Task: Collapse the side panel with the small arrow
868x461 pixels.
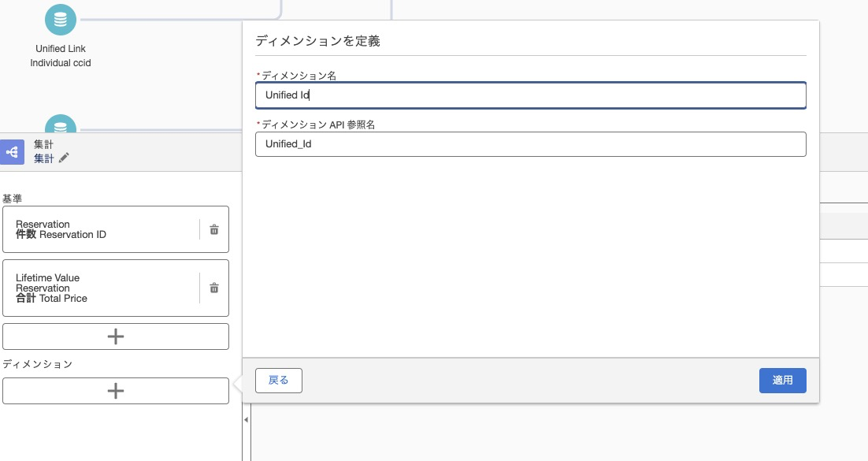Action: point(246,420)
